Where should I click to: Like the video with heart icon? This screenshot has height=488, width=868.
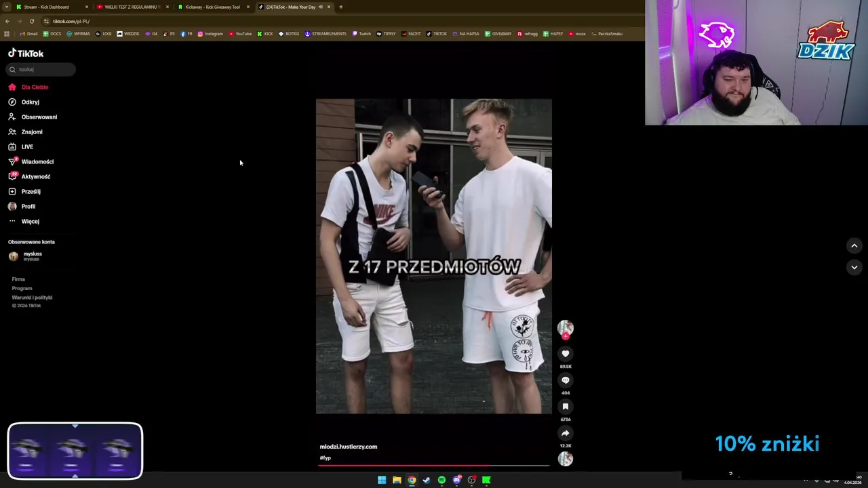coord(565,354)
